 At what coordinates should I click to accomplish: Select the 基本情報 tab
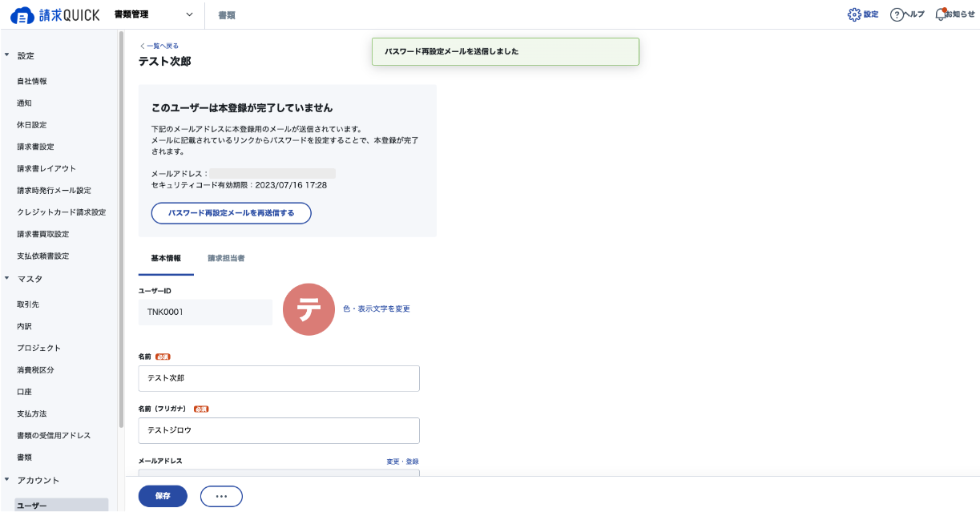click(166, 259)
